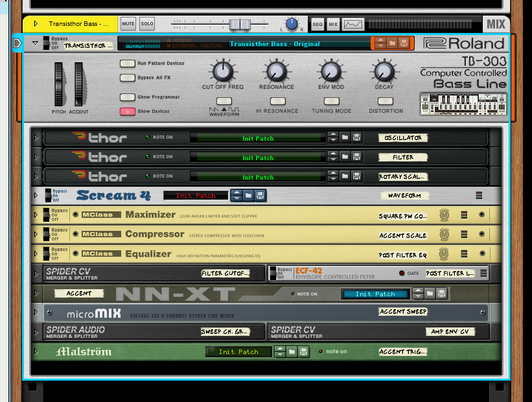Click the CUT OFF FREQ knob
This screenshot has width=532, height=402.
pos(223,71)
